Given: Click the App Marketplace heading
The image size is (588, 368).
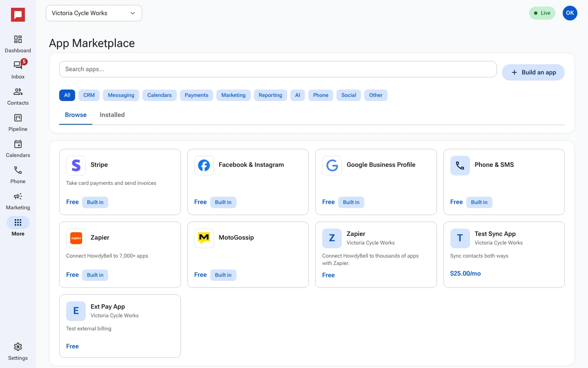Looking at the screenshot, I should coord(92,43).
